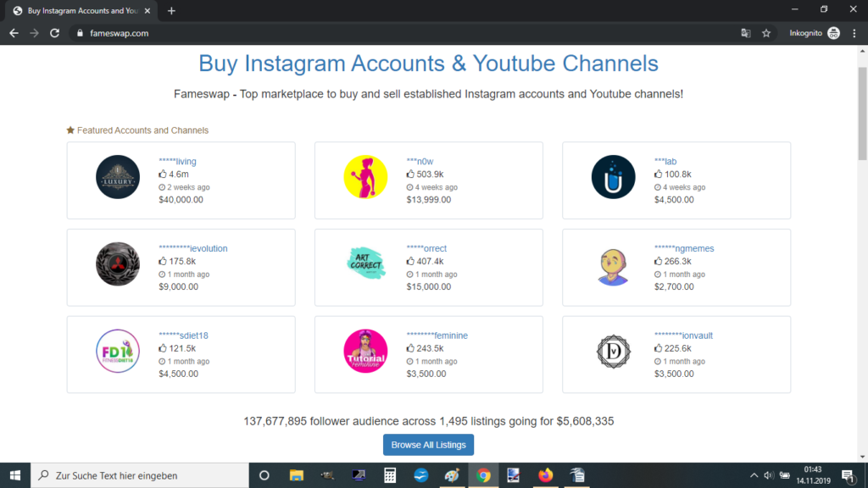Open the Chrome three-dot menu
Viewport: 868px width, 488px height.
coord(854,33)
